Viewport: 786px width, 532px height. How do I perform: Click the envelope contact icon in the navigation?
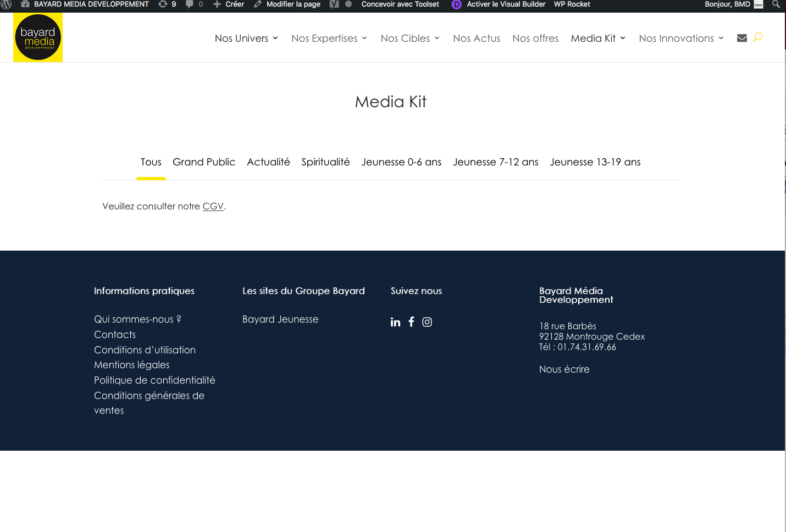point(742,38)
